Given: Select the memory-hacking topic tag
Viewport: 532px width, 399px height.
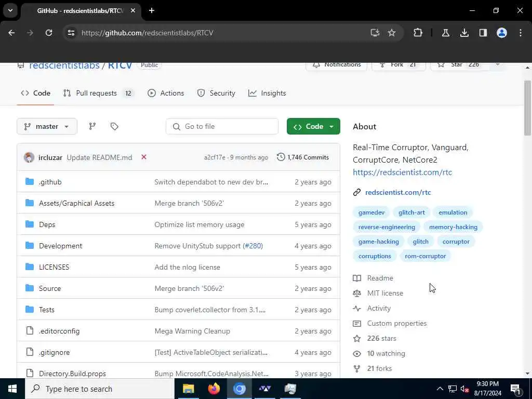Looking at the screenshot, I should (x=453, y=227).
